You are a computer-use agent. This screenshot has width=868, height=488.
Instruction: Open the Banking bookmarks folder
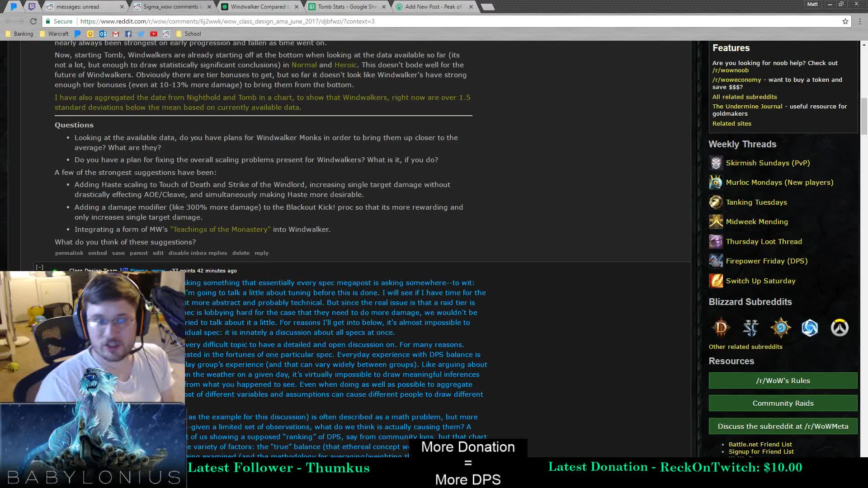[x=19, y=34]
